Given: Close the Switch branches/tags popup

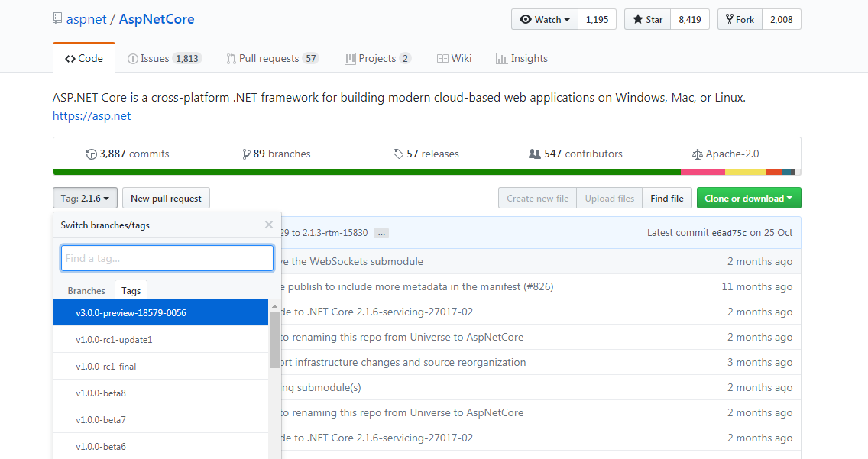Looking at the screenshot, I should [x=269, y=225].
